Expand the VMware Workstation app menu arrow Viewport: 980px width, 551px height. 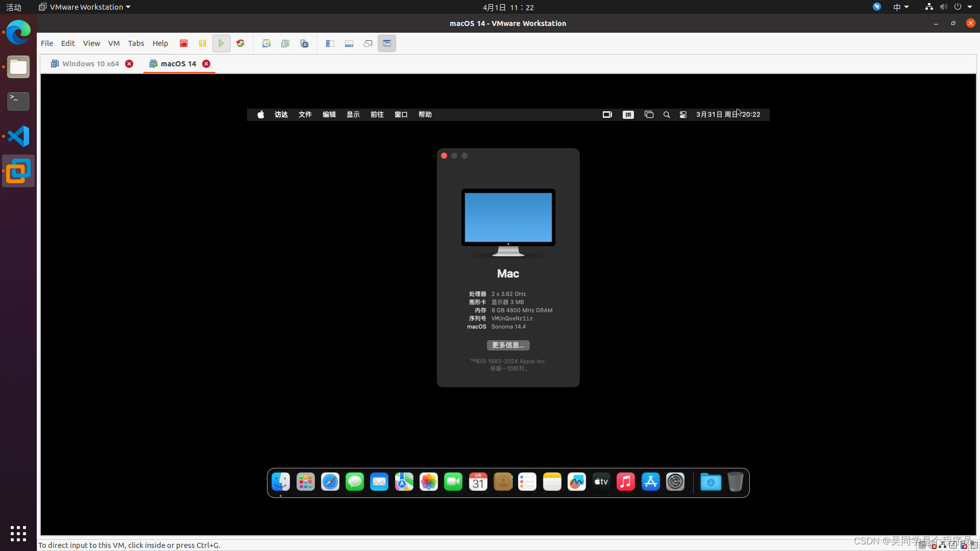pyautogui.click(x=128, y=7)
